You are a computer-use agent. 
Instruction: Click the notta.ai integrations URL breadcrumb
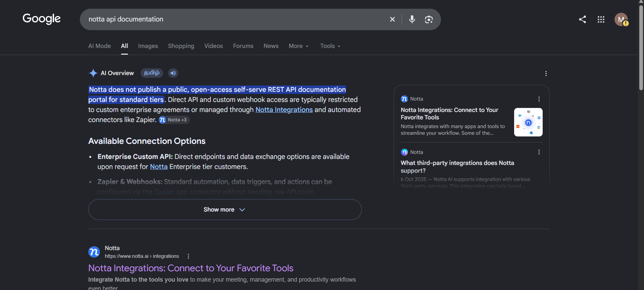click(142, 256)
